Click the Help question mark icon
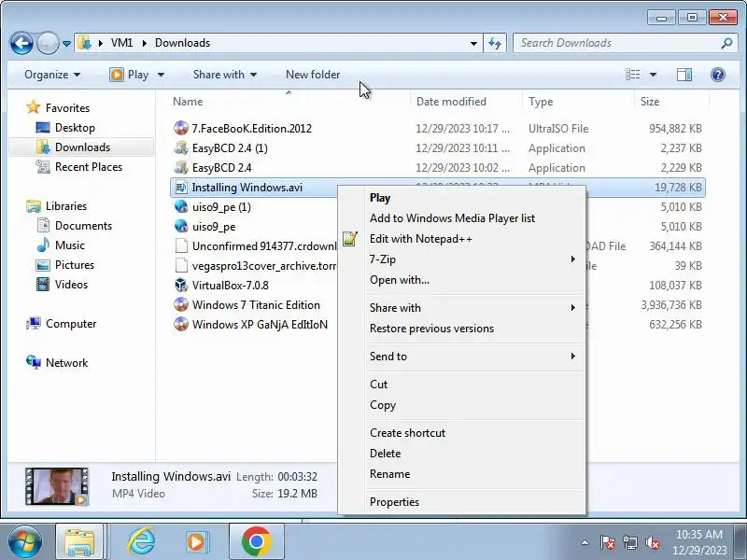Screen dimensions: 747x560 point(717,75)
